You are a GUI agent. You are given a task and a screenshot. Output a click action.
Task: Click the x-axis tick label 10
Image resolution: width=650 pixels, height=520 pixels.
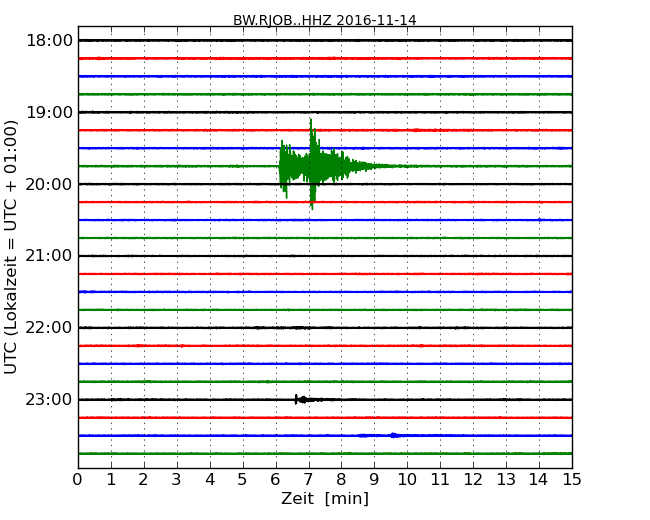(407, 480)
